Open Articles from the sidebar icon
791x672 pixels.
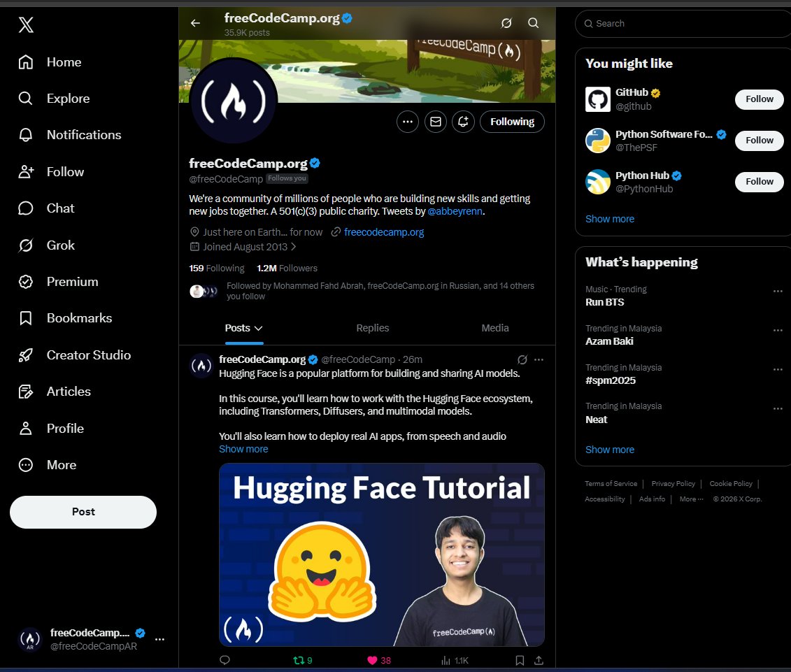pyautogui.click(x=26, y=392)
